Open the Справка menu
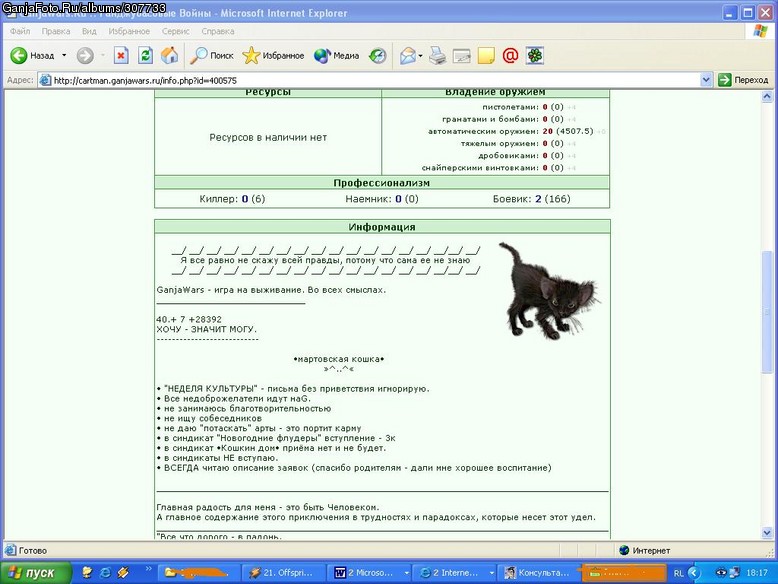The image size is (778, 584). tap(218, 31)
